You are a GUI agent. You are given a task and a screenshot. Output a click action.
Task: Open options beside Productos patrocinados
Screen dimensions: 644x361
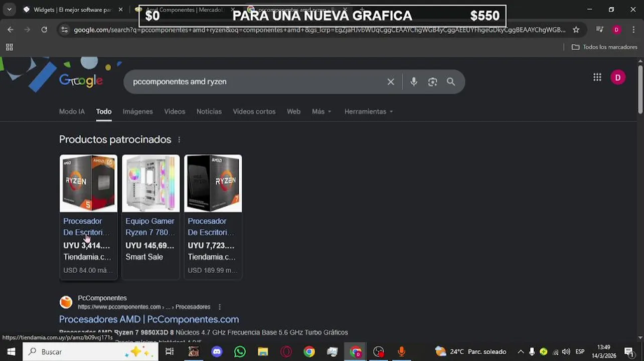pos(179,140)
